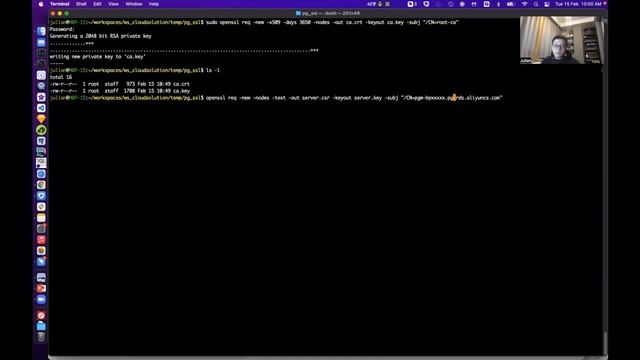Open the Terminal application menu
This screenshot has width=640, height=360.
coord(60,4)
